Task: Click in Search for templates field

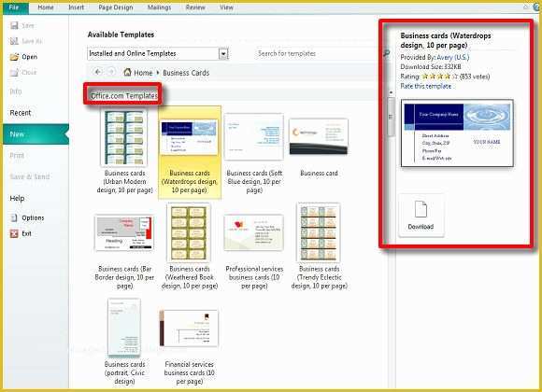Action: tap(315, 53)
